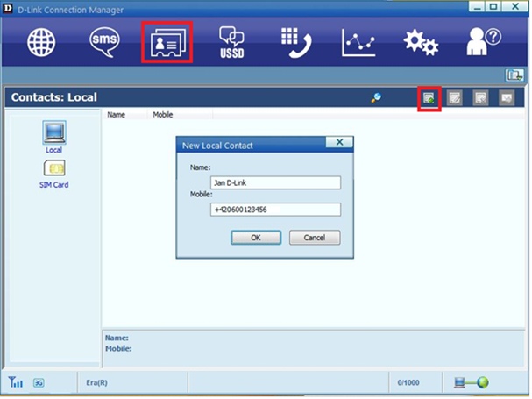532x399 pixels.
Task: Click the Mobile number input field
Action: pos(275,210)
